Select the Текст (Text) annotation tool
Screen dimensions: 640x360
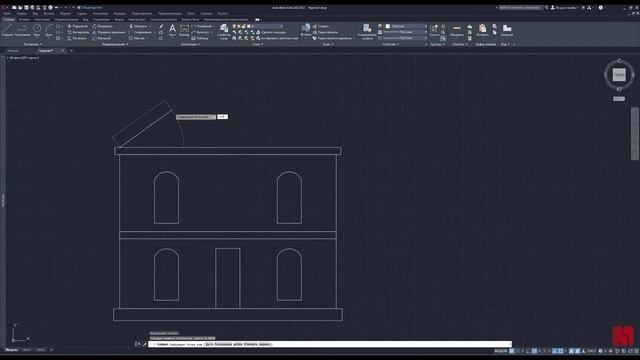point(172,30)
